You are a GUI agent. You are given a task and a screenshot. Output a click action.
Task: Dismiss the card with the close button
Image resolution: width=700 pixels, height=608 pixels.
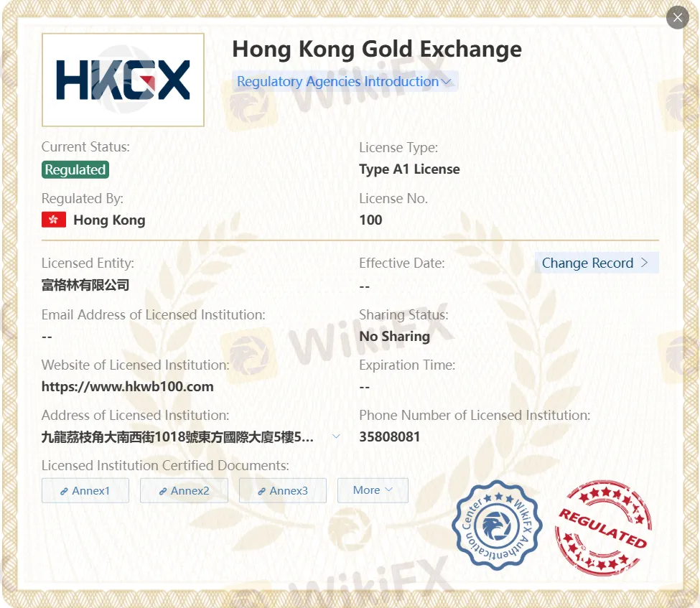tap(677, 17)
